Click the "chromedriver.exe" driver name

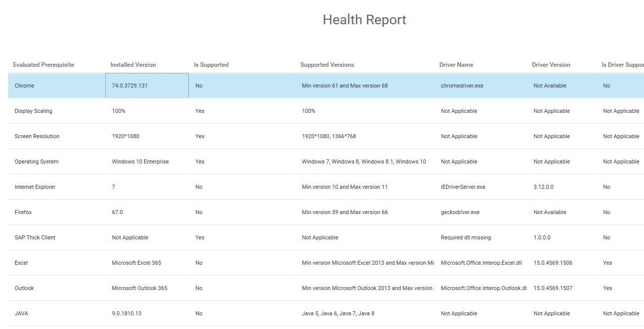pos(462,86)
